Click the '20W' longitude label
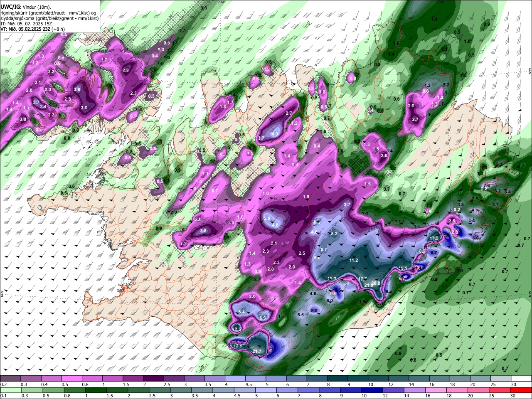Screen dimensions: 532x399 point(221,2)
